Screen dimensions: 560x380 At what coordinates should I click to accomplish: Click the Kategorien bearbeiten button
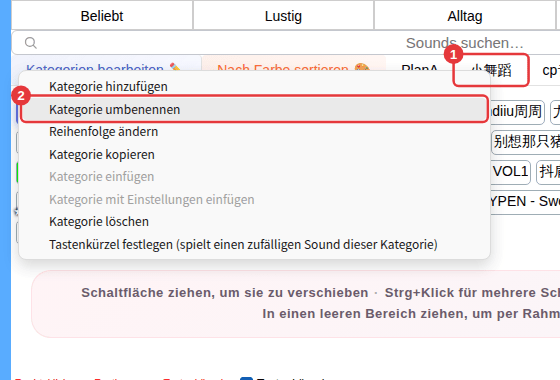click(106, 64)
